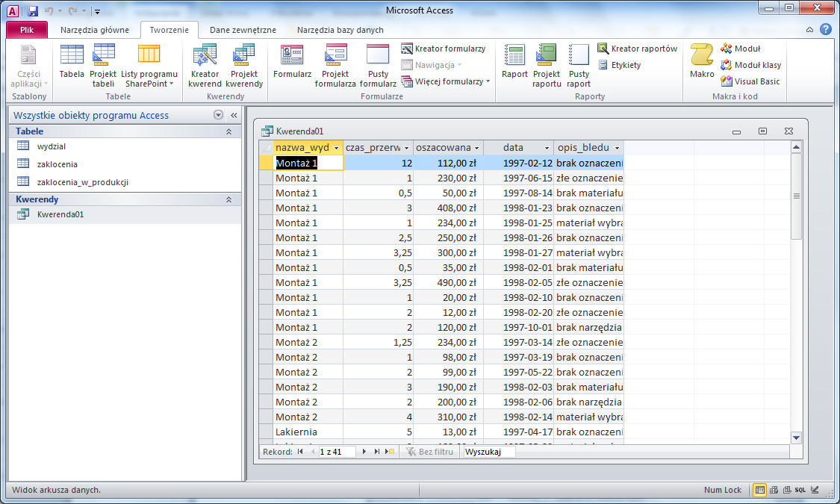
Task: Open Projekt raportu designer
Action: tap(547, 66)
